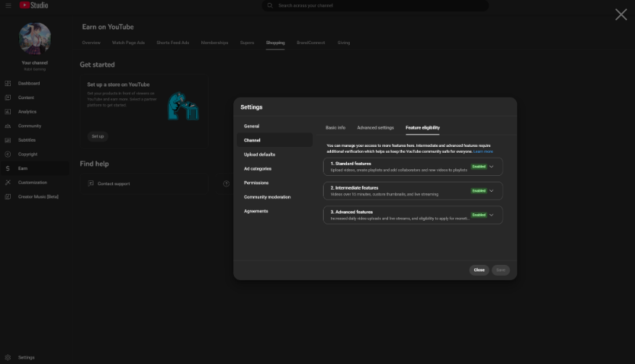Click the Copyright sidebar icon
This screenshot has height=364, width=635.
8,154
